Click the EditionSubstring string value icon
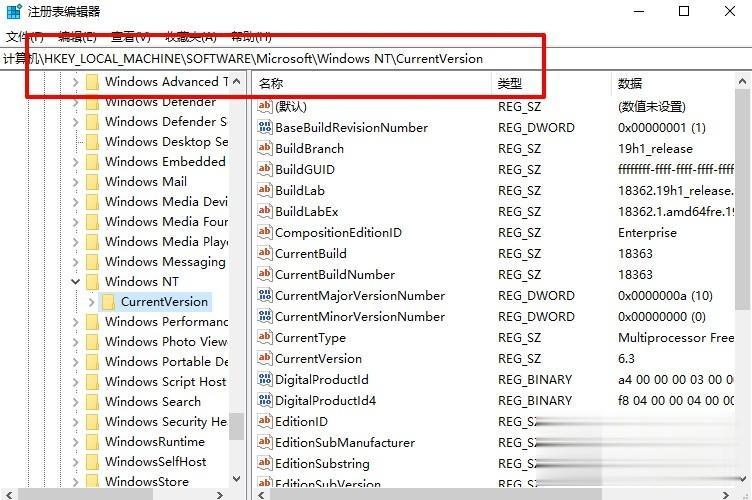 265,464
